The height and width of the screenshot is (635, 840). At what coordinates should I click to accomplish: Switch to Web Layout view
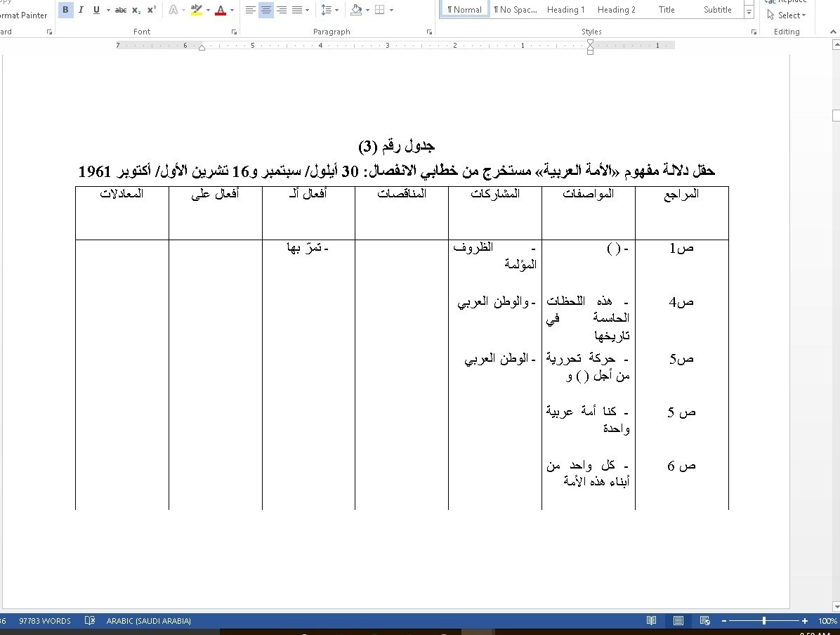pos(705,620)
